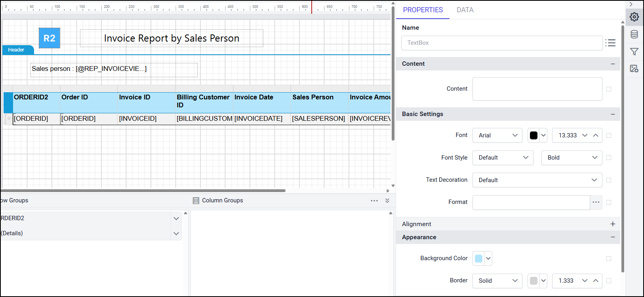This screenshot has height=297, width=644.
Task: Toggle the checkbox next to Content field
Action: pyautogui.click(x=609, y=89)
